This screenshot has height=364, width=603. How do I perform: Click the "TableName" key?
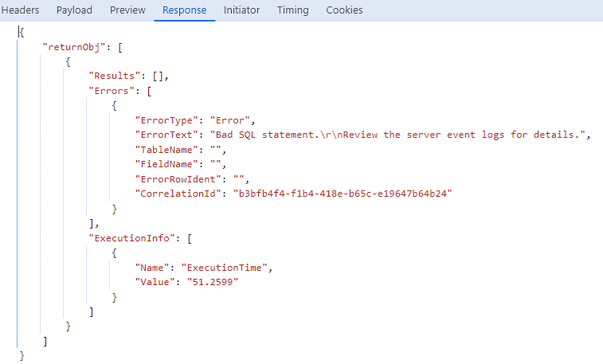[166, 150]
